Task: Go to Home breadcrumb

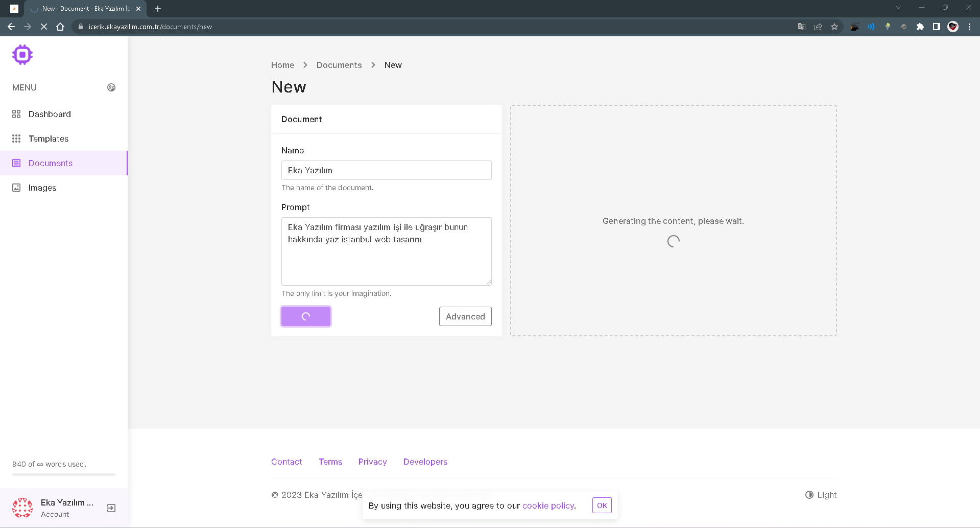Action: [x=282, y=65]
